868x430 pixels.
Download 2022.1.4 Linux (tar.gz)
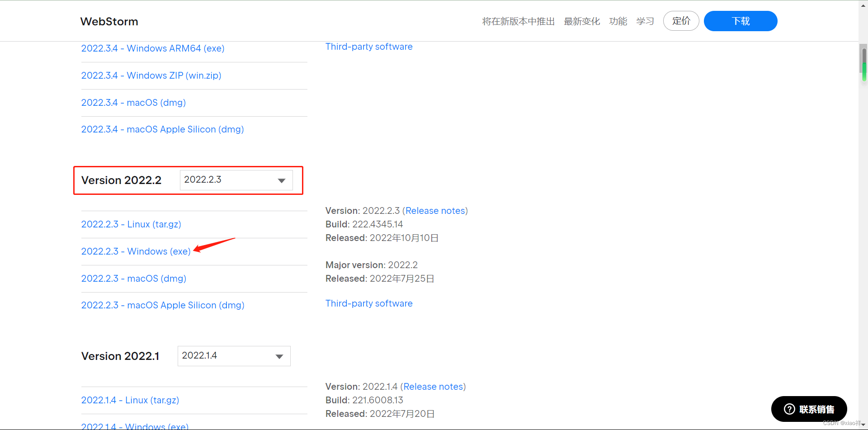(x=130, y=400)
